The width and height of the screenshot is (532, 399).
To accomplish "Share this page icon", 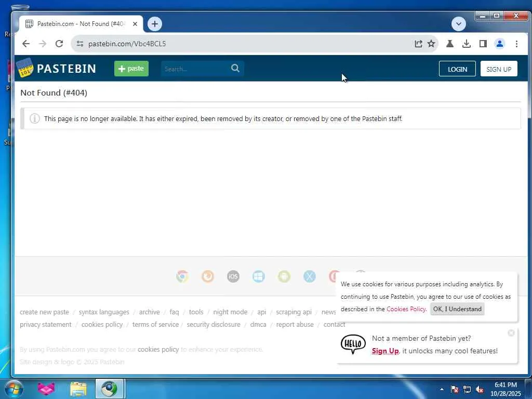I will pos(418,44).
